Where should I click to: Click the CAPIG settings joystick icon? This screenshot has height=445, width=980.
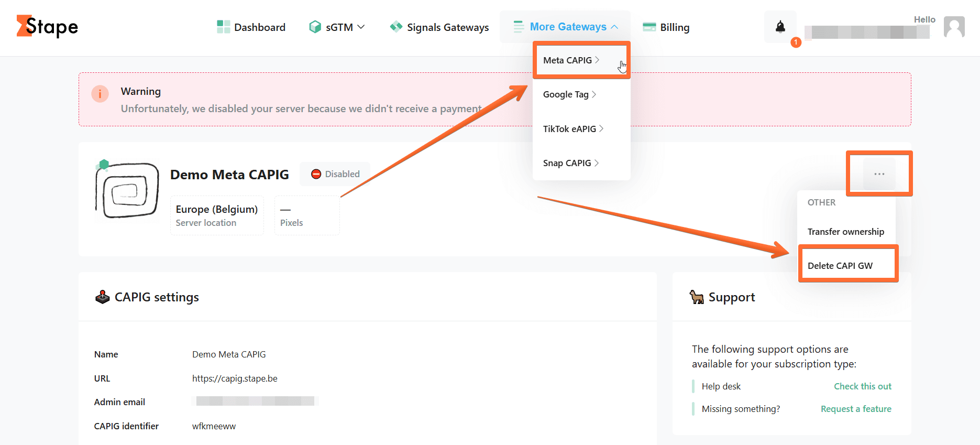pyautogui.click(x=102, y=297)
